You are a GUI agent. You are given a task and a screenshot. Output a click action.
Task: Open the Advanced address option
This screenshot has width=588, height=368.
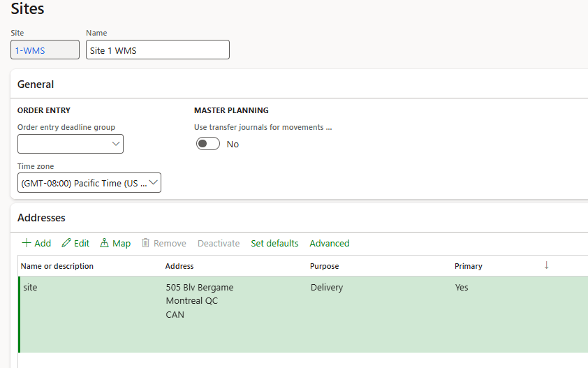click(x=329, y=243)
